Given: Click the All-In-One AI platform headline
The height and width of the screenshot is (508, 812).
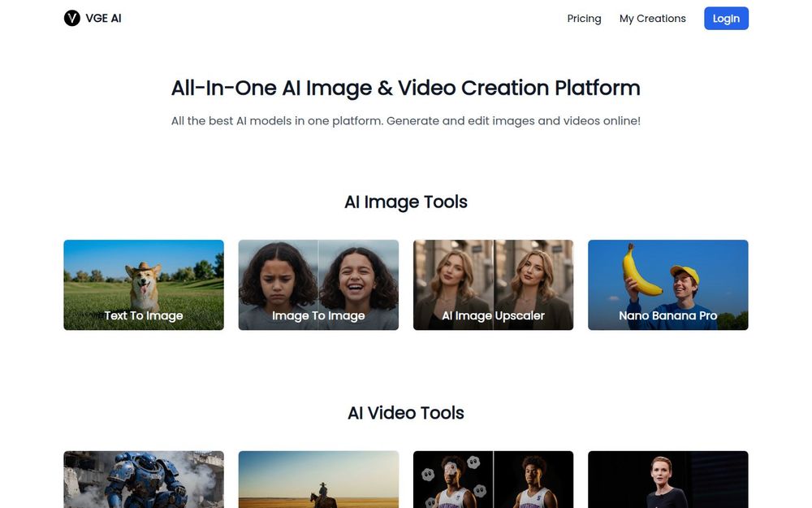Looking at the screenshot, I should pyautogui.click(x=406, y=88).
